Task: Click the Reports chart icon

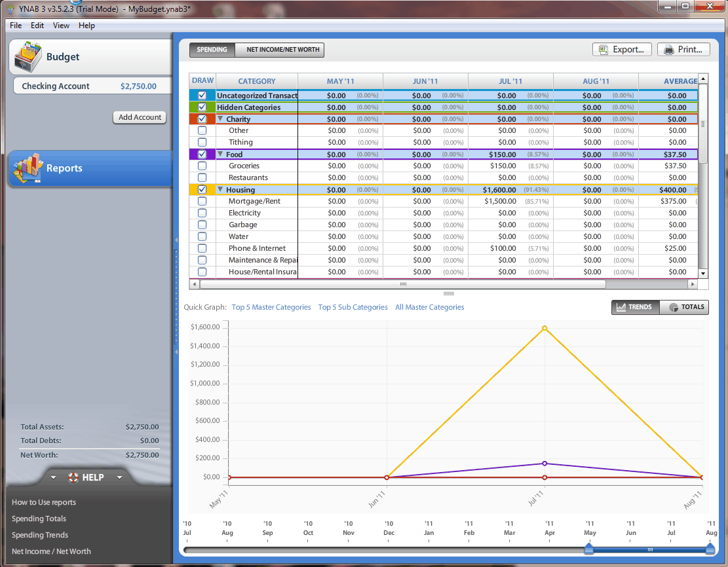Action: point(28,169)
